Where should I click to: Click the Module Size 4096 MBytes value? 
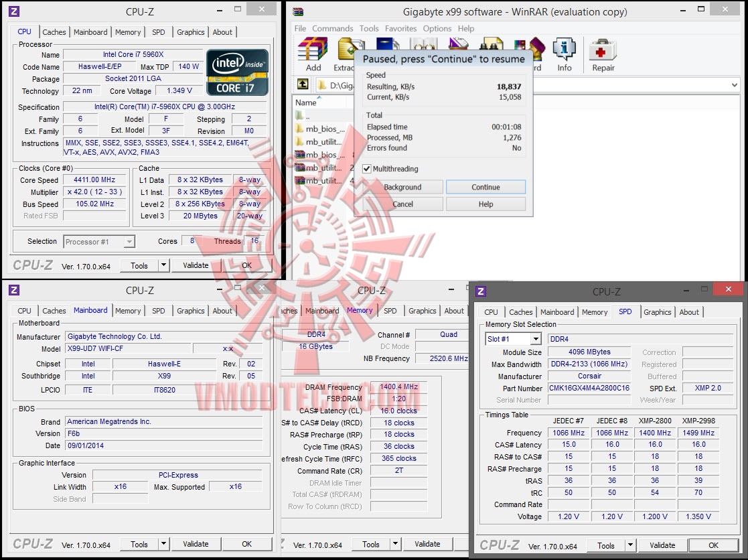click(x=589, y=352)
